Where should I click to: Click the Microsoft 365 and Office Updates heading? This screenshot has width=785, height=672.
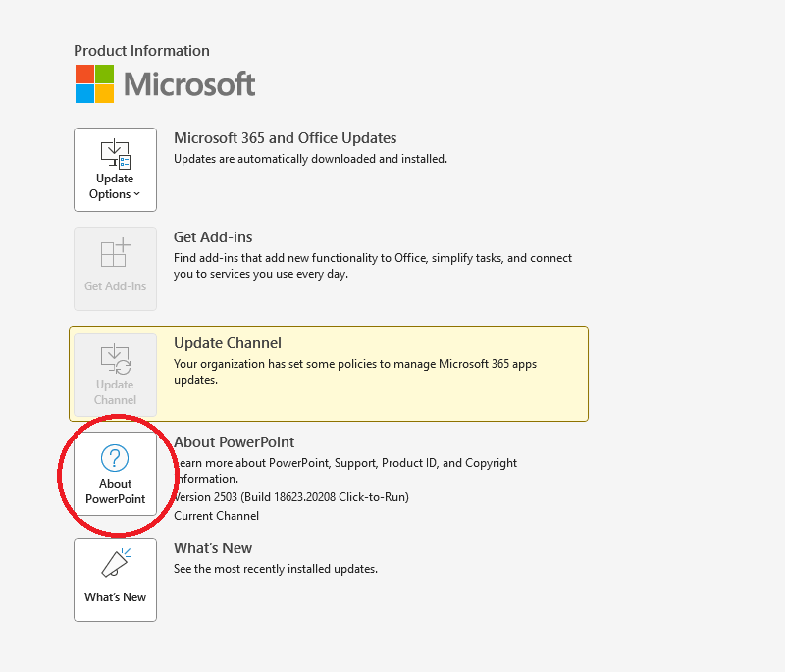click(x=285, y=138)
